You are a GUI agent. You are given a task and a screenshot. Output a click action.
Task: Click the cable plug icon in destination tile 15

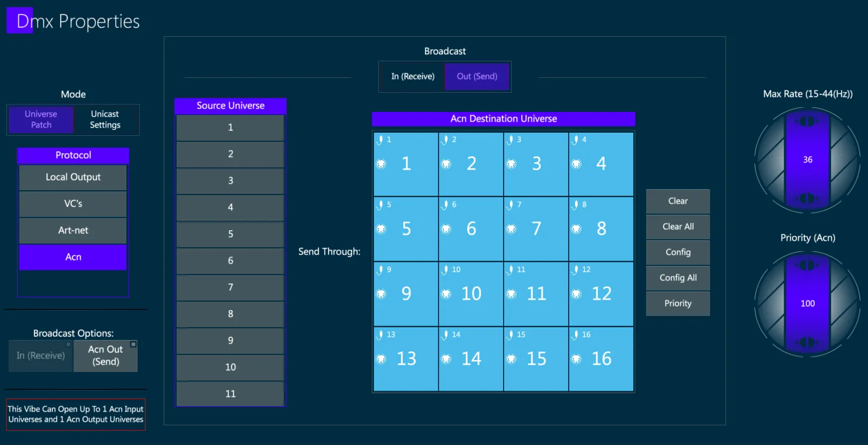click(510, 335)
